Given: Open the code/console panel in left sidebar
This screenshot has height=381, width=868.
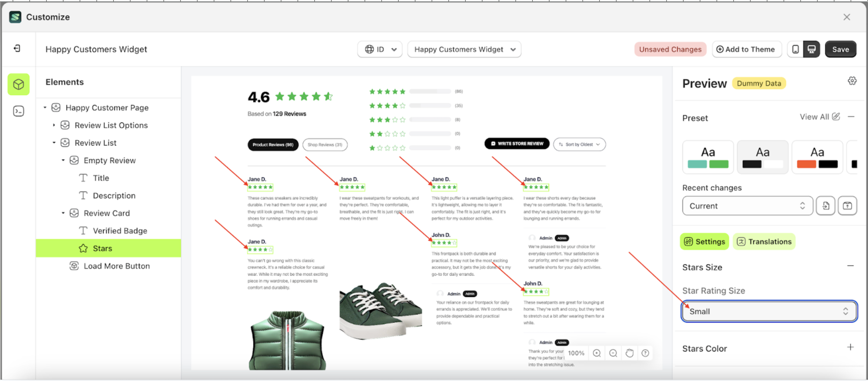Looking at the screenshot, I should [x=18, y=111].
